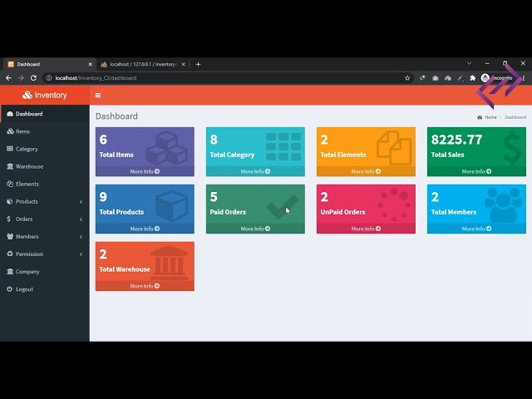Open More Info for Total Members
This screenshot has height=399, width=532.
click(476, 229)
